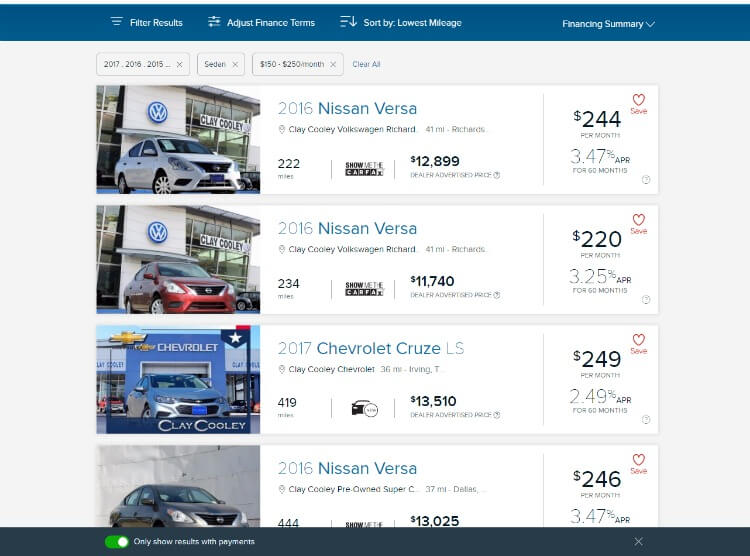750x556 pixels.
Task: Save the $220 per month Versa
Action: pyautogui.click(x=639, y=224)
